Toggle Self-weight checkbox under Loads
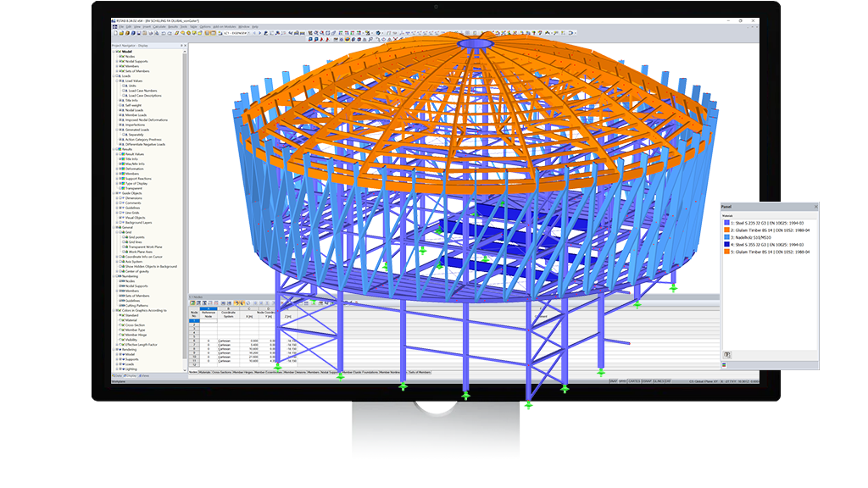Image resolution: width=868 pixels, height=488 pixels. [x=120, y=105]
